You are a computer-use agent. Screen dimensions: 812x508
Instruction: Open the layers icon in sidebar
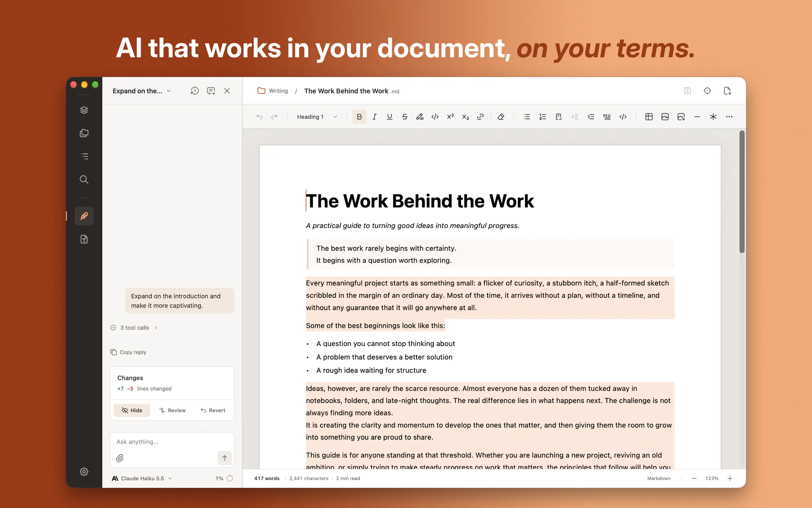[x=84, y=110]
